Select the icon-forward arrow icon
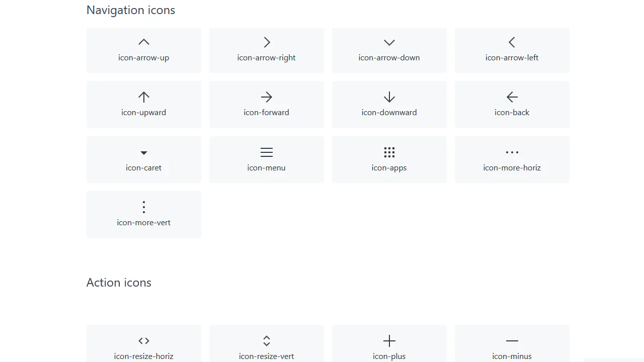Image resolution: width=644 pixels, height=362 pixels. coord(267,97)
